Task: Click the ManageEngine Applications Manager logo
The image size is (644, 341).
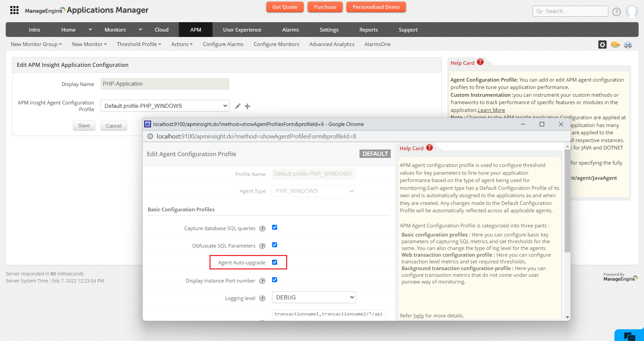Action: point(86,10)
